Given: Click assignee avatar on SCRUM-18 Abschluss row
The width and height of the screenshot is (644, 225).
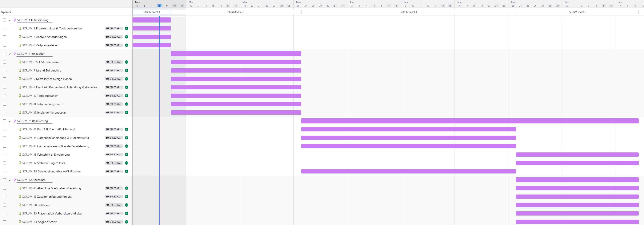Looking at the screenshot, I should click(x=127, y=188).
